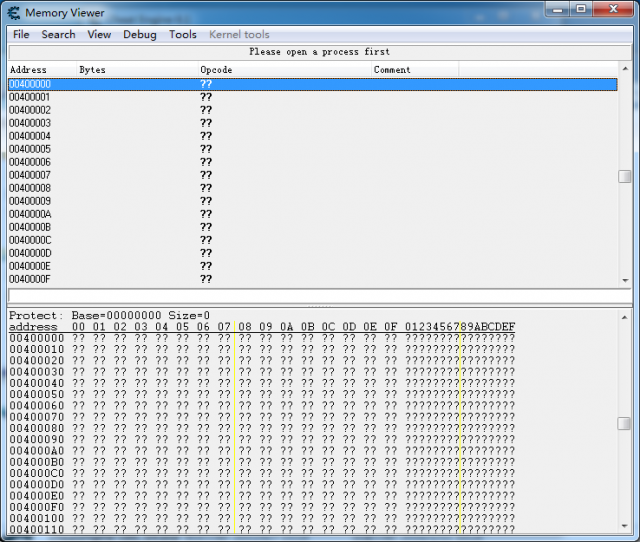
Task: Click hex dump address 00400070
Action: [37, 417]
